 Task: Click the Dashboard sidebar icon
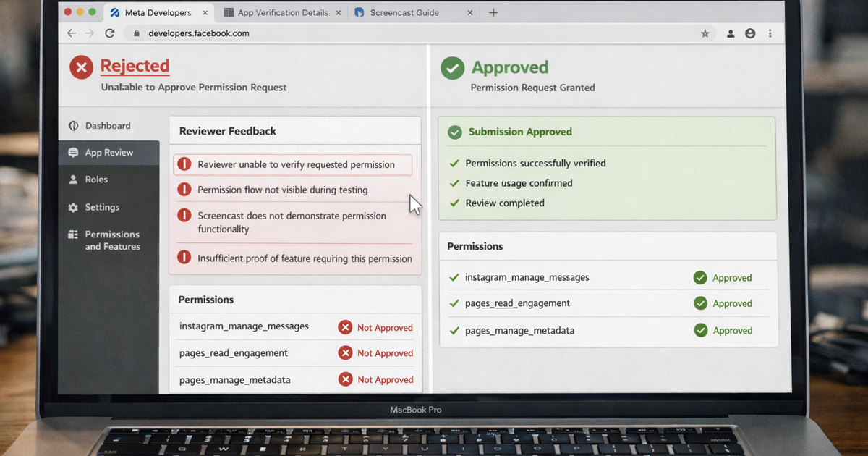tap(73, 126)
